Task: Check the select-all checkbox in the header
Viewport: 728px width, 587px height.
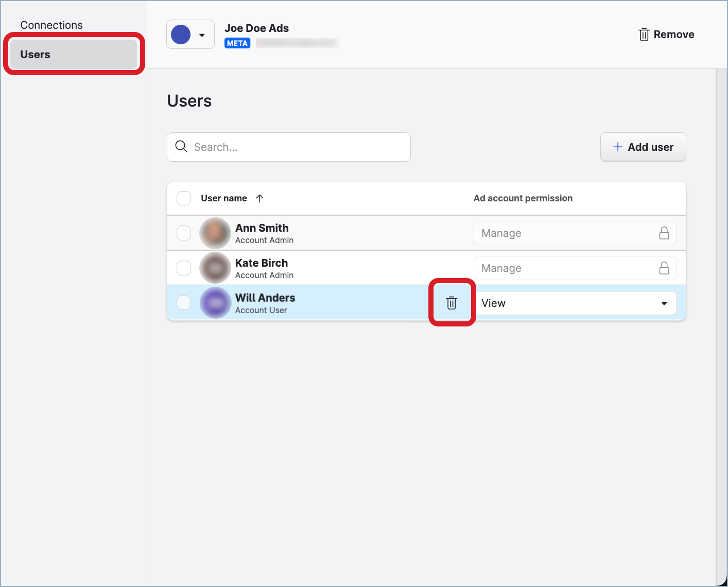Action: tap(184, 198)
